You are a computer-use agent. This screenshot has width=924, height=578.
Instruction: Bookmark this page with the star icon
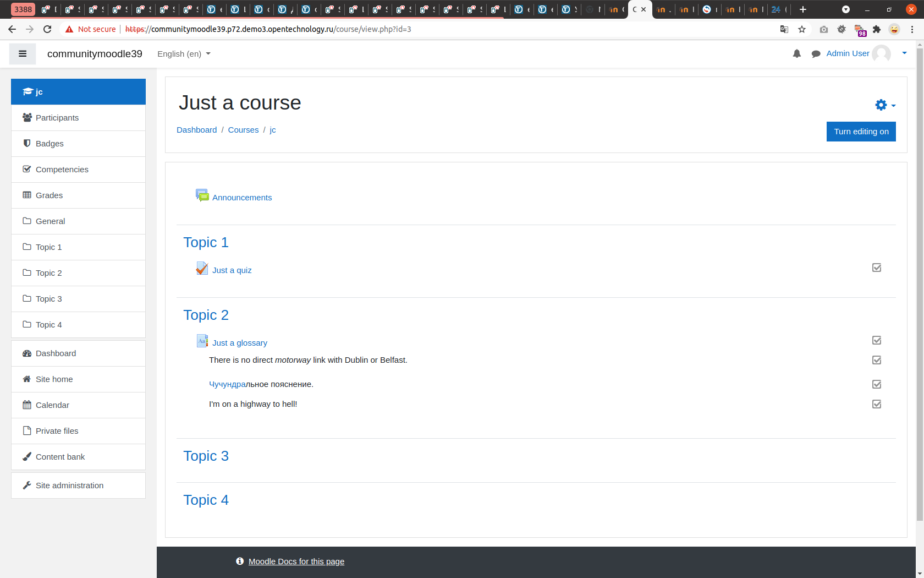[802, 29]
